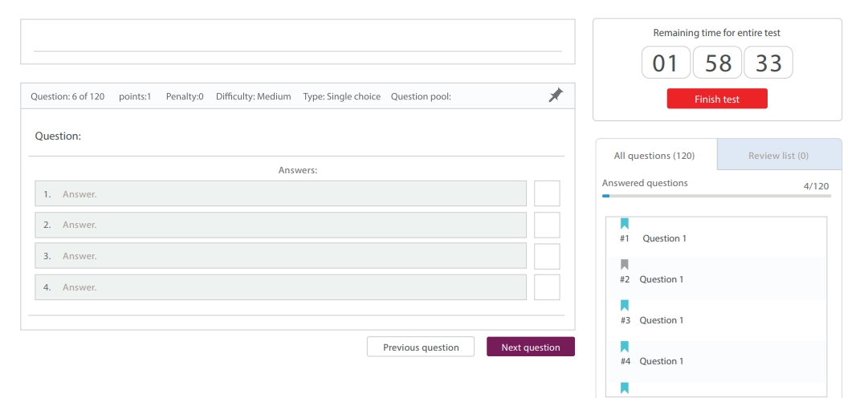Click the 'Question pool:' label
Viewport: 868px width, 398px height.
click(x=421, y=96)
